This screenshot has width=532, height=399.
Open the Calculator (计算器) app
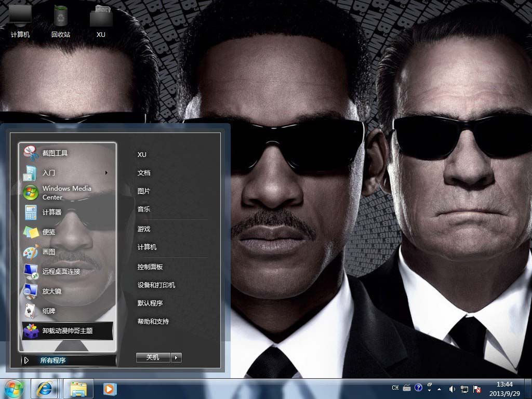click(x=52, y=212)
